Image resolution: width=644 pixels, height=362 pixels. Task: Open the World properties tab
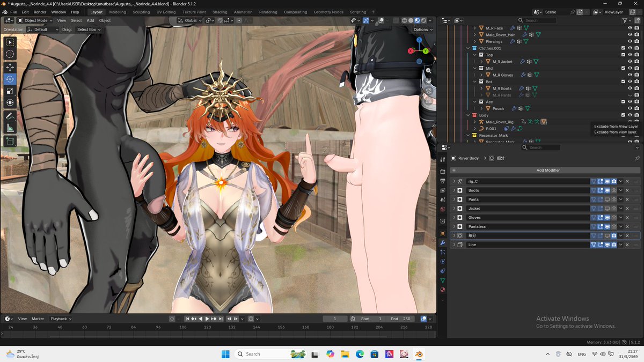443,209
